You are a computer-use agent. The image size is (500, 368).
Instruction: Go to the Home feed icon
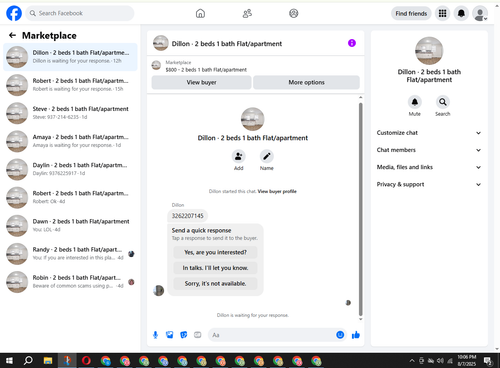(200, 13)
